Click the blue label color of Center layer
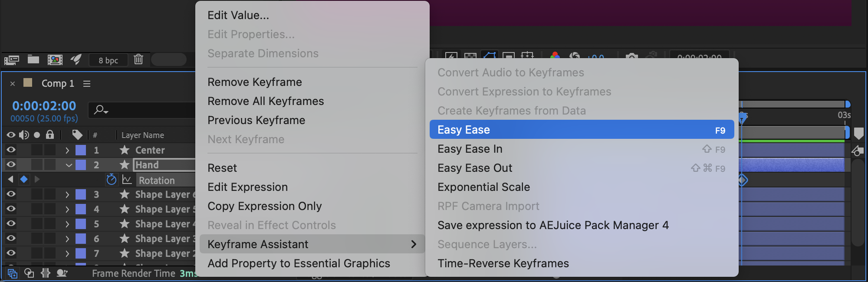 [x=81, y=150]
